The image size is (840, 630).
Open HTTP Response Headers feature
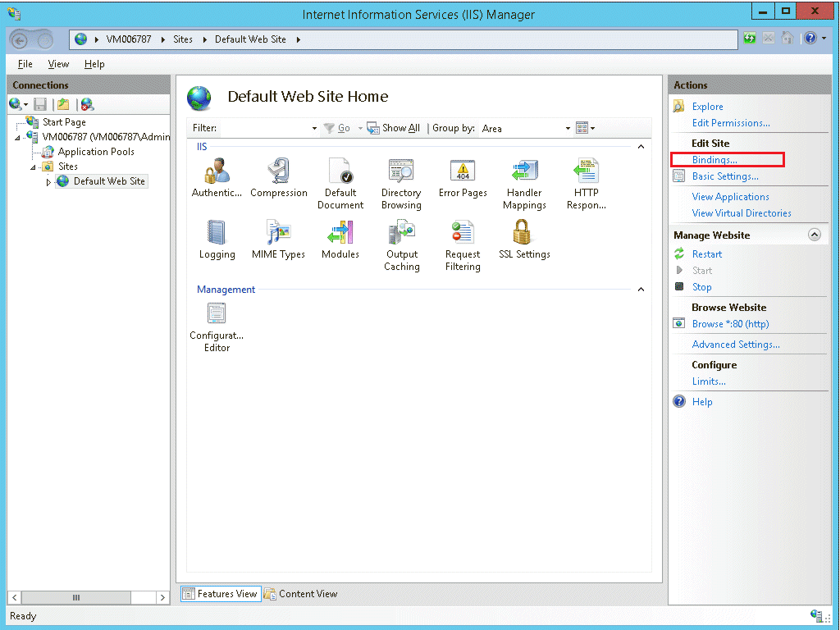pos(586,183)
